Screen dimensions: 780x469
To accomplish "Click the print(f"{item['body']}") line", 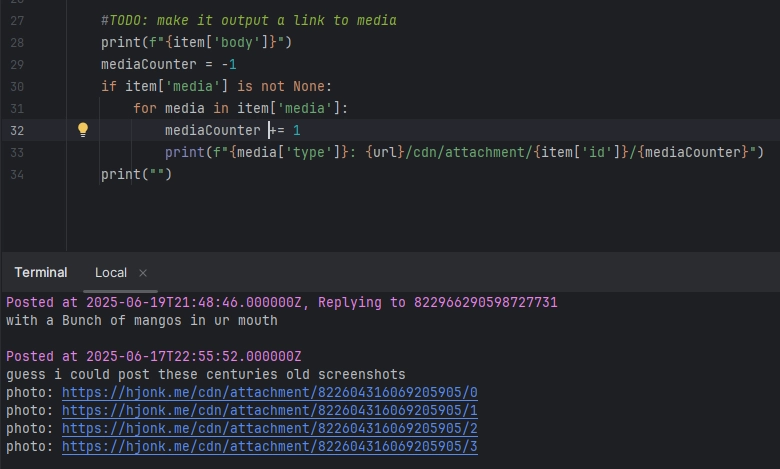I will (196, 42).
